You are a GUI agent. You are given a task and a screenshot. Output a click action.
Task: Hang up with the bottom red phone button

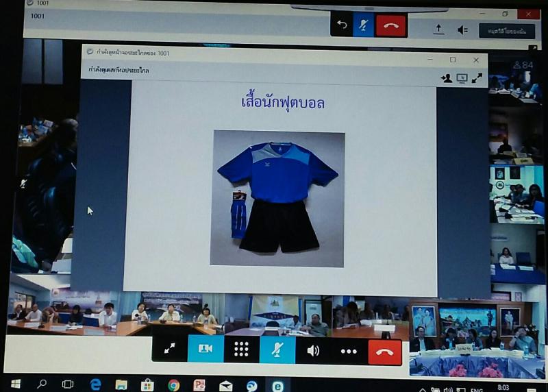(385, 352)
